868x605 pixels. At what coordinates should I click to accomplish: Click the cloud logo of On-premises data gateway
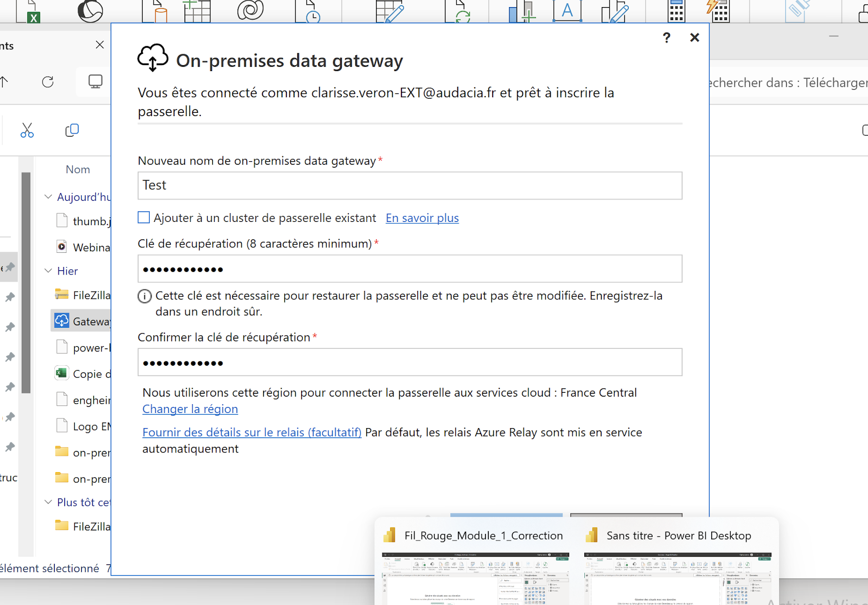pyautogui.click(x=152, y=58)
